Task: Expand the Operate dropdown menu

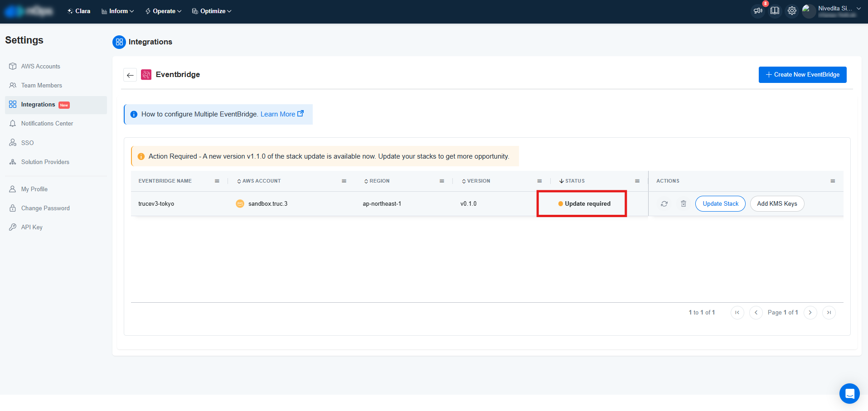Action: [x=164, y=11]
